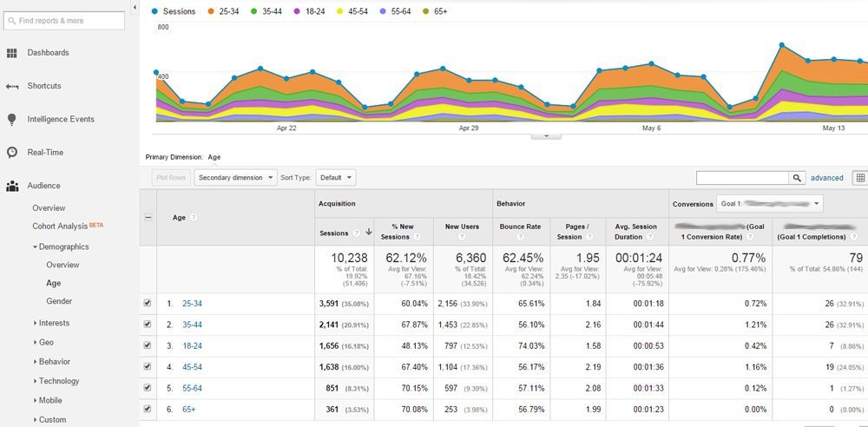The width and height of the screenshot is (868, 427).
Task: Open Cohort Analysis BETA report
Action: point(68,226)
